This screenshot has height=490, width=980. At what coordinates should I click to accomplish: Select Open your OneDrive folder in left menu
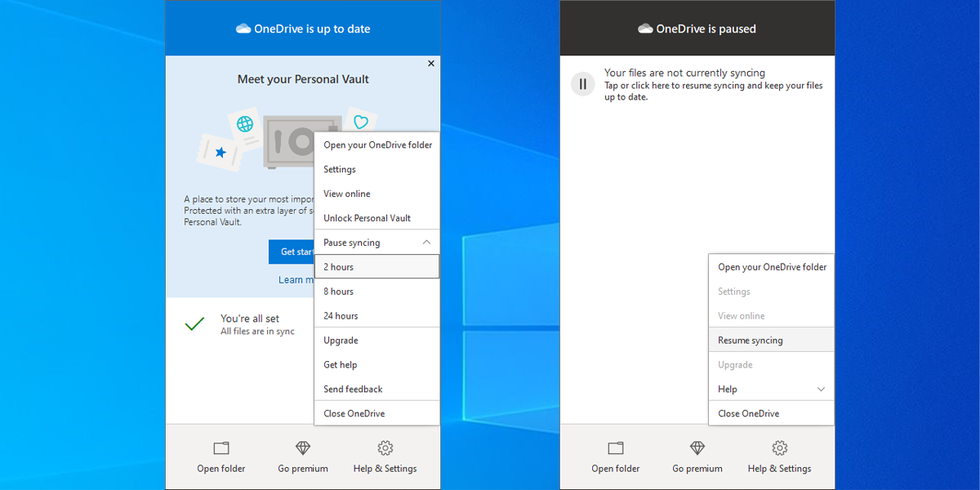click(x=377, y=145)
